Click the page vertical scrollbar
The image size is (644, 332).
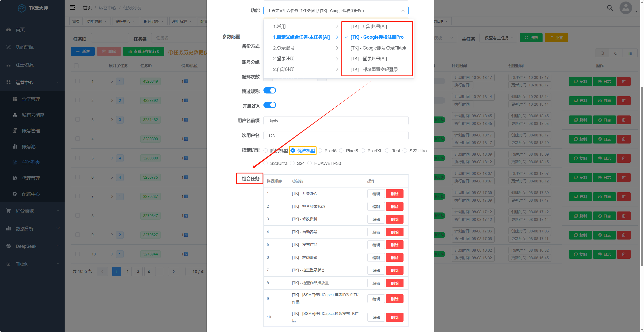tap(642, 177)
